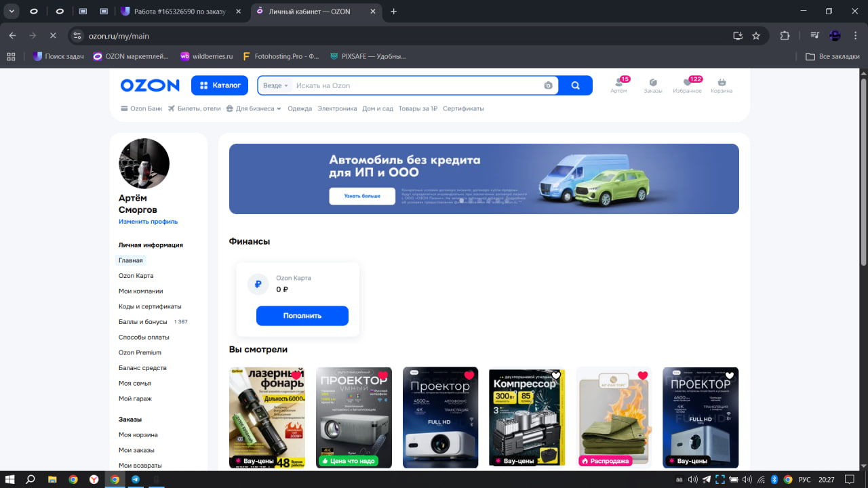
Task: Open the лазерный фонарь product thumbnail
Action: [x=267, y=418]
